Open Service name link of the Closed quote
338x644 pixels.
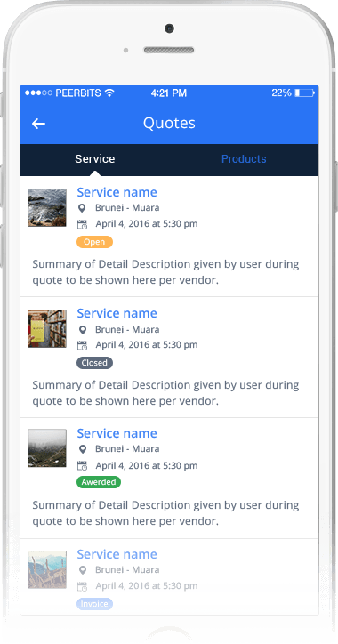(117, 313)
